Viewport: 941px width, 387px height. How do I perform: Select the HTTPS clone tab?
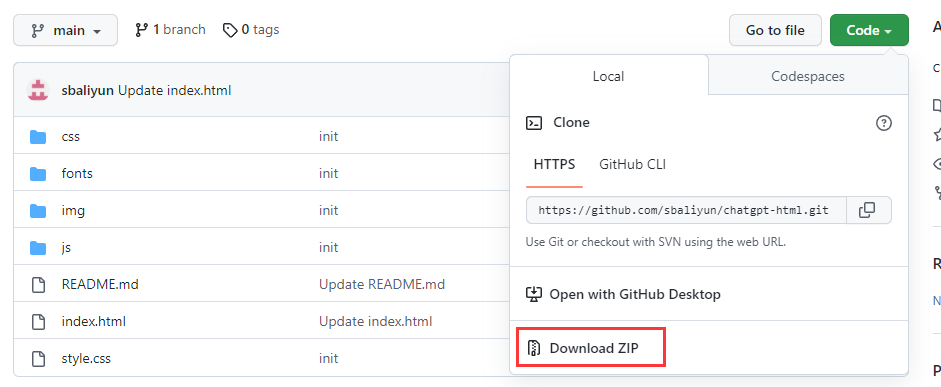[x=555, y=164]
